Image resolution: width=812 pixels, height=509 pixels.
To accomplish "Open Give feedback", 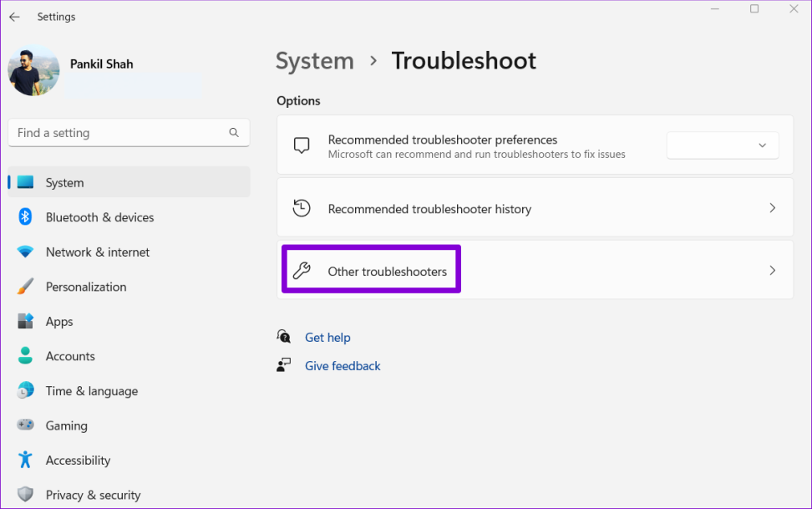I will pos(343,365).
